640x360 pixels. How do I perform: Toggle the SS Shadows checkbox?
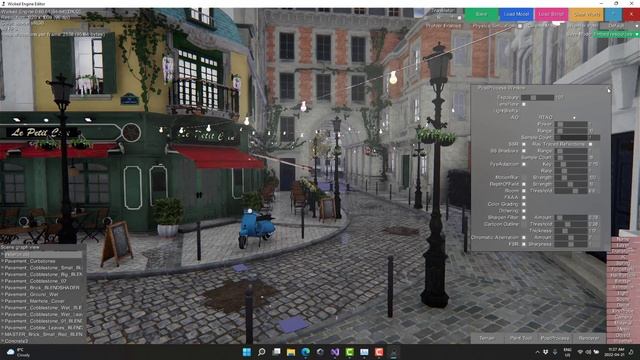[524, 151]
